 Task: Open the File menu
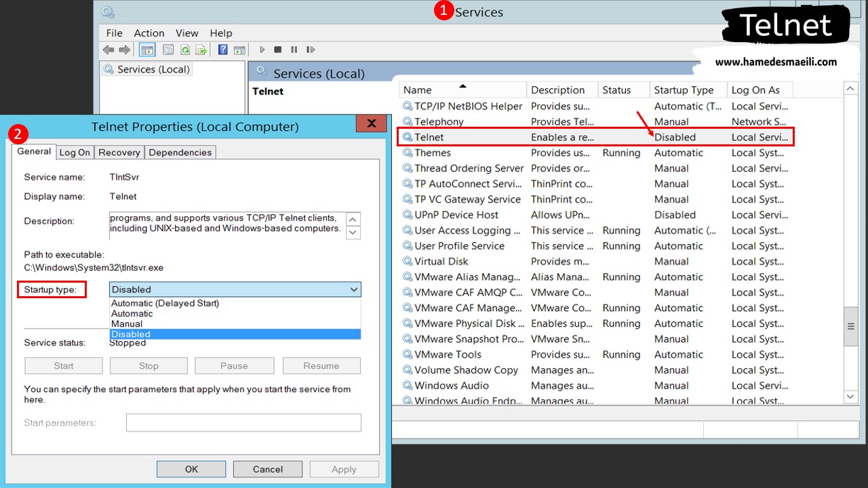pos(115,33)
